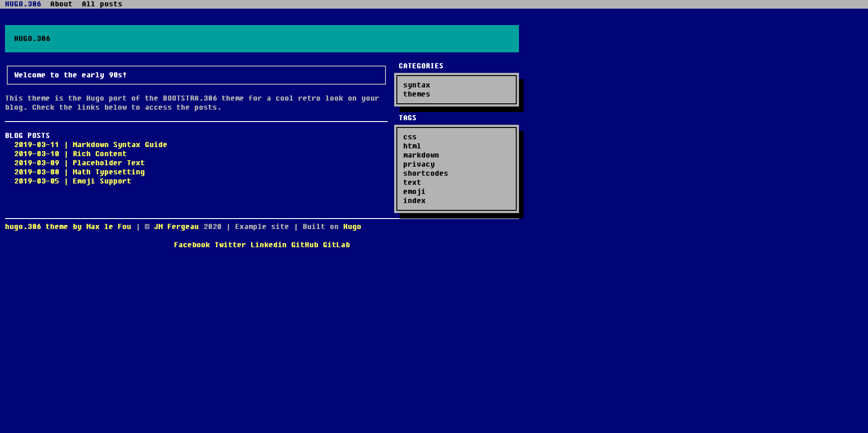Click the CATEGORIES sidebar heading
The image size is (868, 433).
pyautogui.click(x=421, y=66)
